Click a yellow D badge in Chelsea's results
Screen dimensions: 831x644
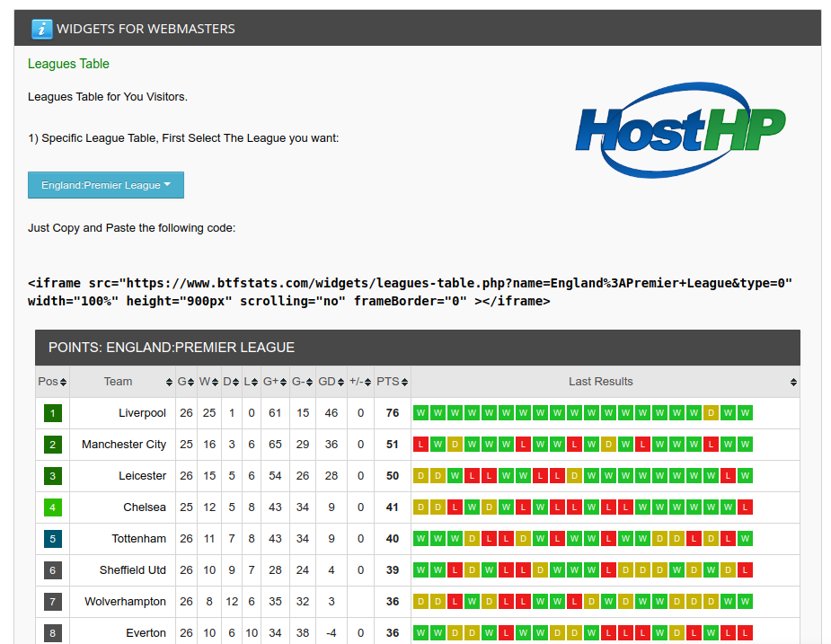click(x=420, y=507)
